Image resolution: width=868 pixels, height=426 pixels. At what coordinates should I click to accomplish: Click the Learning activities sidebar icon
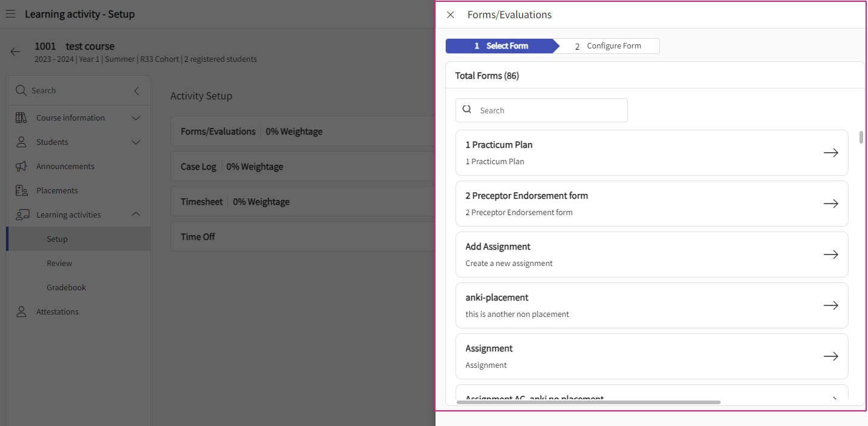21,214
